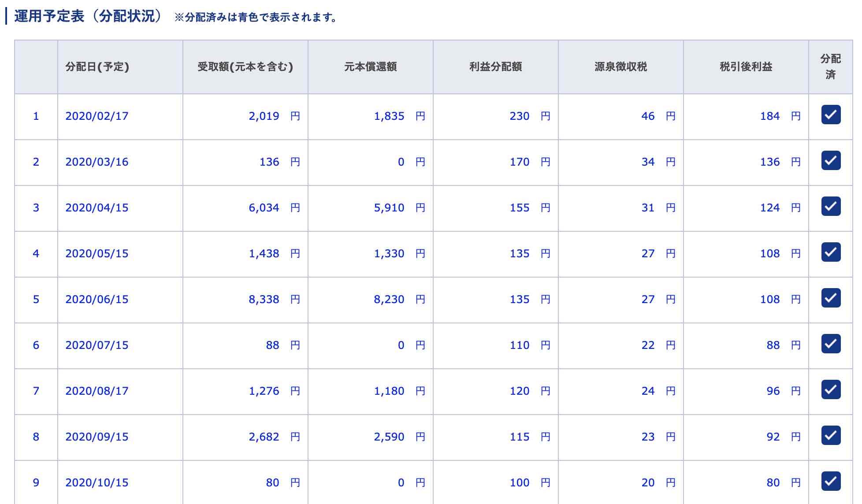
Task: Select the date 2020/05/15
Action: point(97,253)
